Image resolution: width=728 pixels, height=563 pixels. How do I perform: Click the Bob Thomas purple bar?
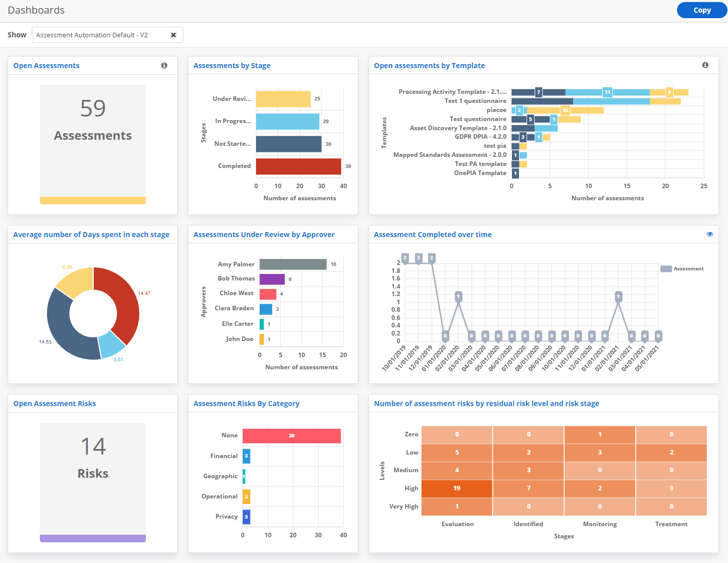tap(272, 279)
